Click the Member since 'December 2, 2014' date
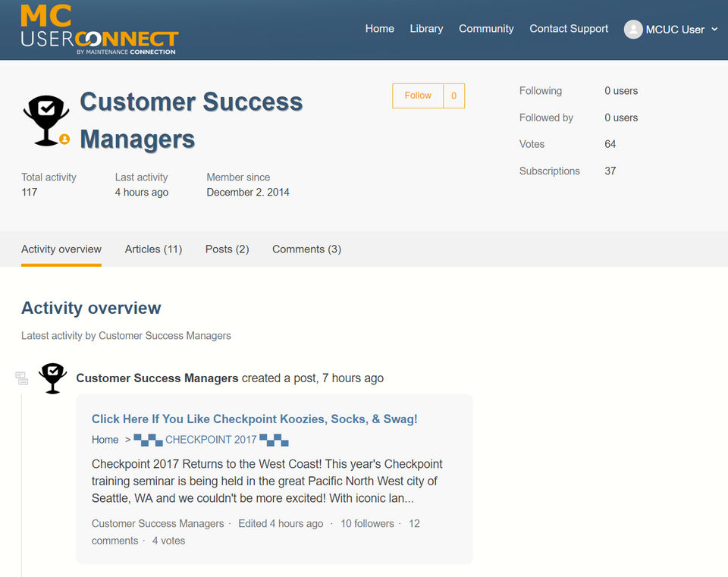The image size is (728, 577). tap(248, 192)
